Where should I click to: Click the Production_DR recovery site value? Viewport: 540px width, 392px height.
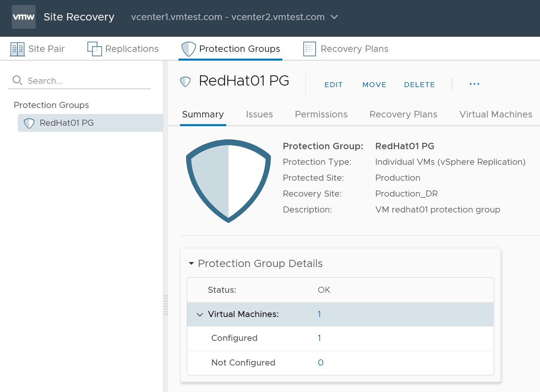pos(406,194)
